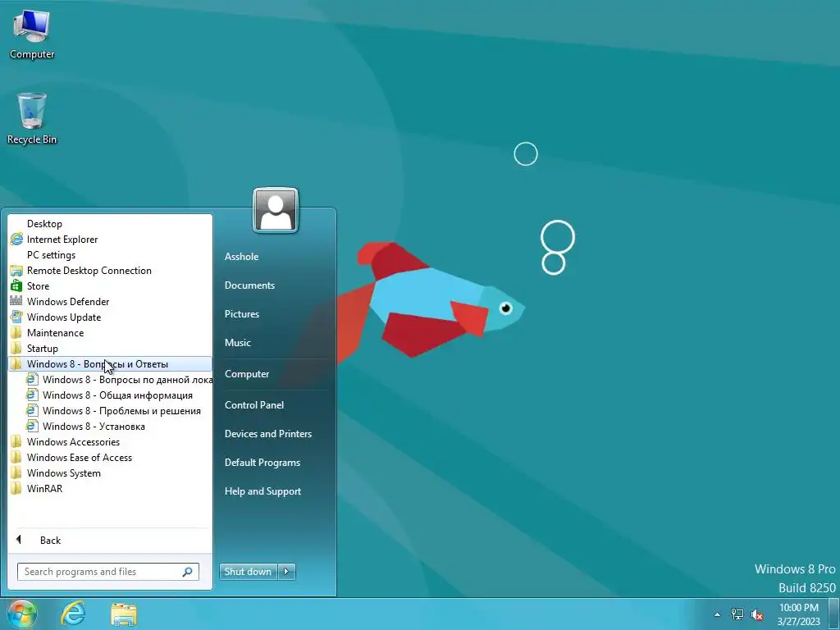Viewport: 840px width, 630px height.
Task: Open Help and Support
Action: (x=263, y=491)
